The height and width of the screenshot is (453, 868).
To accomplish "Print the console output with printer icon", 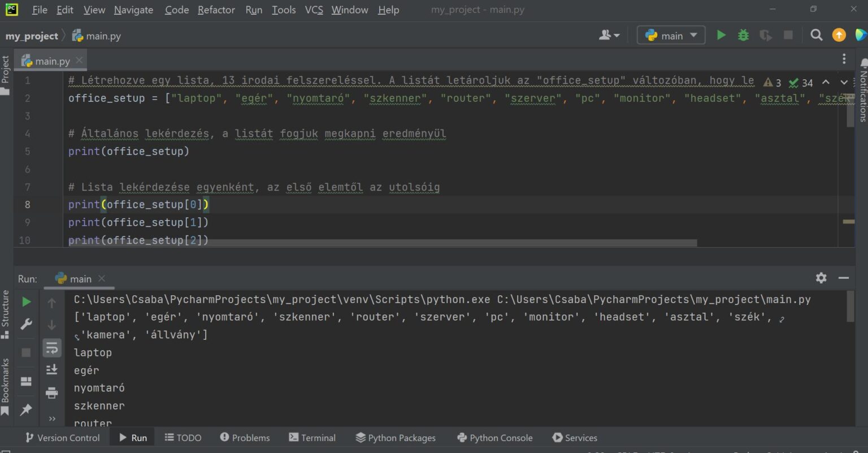I will [51, 392].
